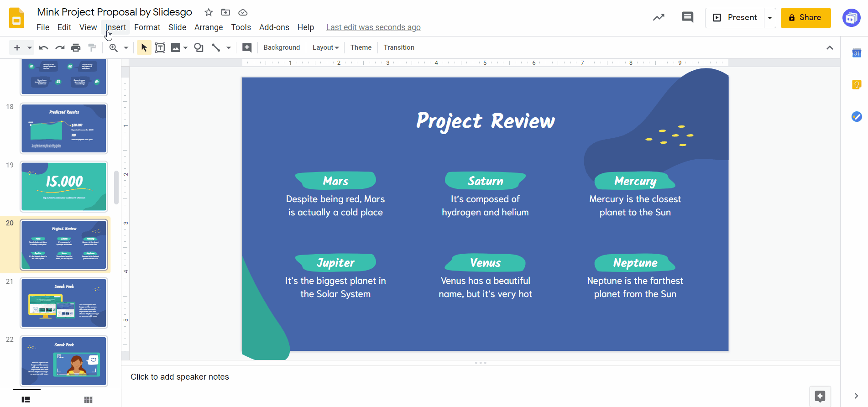
Task: Switch to filmstrip view
Action: click(26, 400)
